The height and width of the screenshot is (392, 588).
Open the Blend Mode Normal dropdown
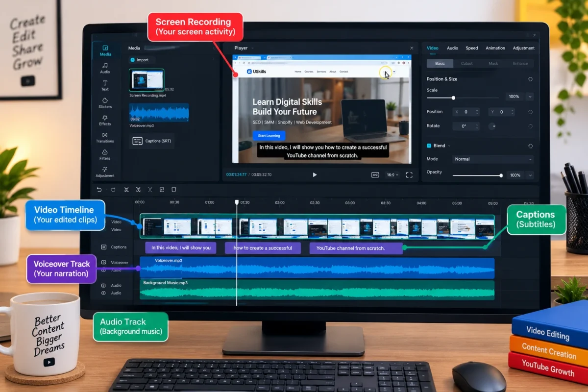(493, 159)
